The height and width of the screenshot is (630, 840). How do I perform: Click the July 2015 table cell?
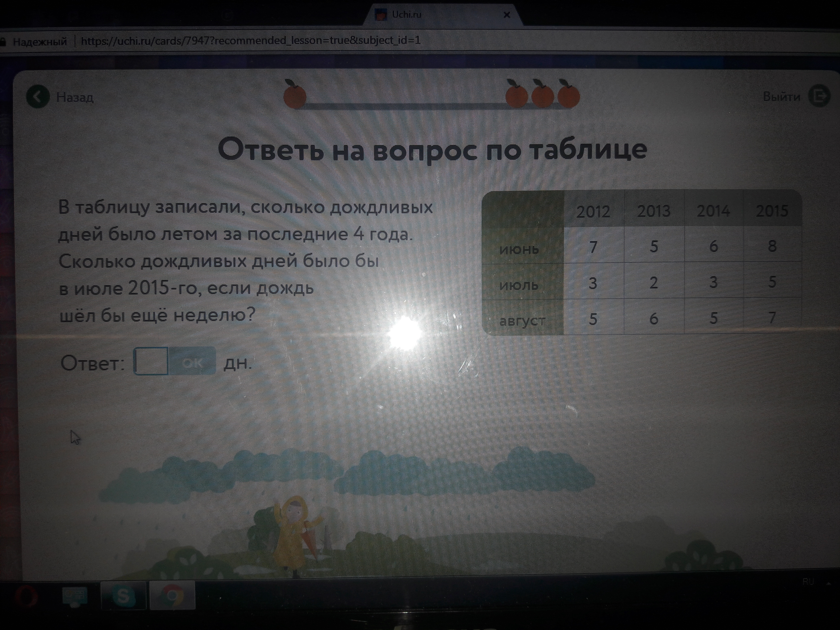pyautogui.click(x=772, y=282)
